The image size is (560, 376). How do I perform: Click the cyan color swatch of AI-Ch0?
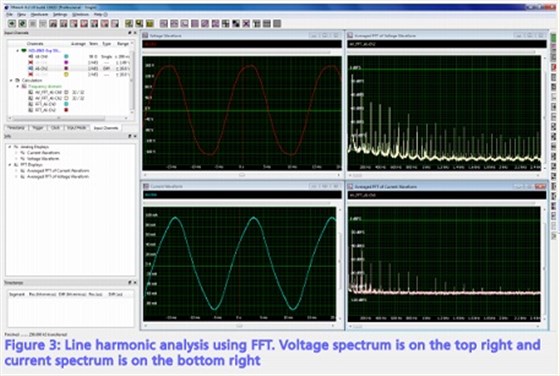click(66, 56)
